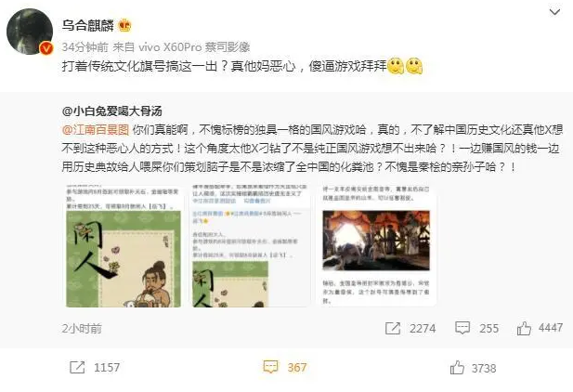The height and width of the screenshot is (392, 573).
Task: Click the orange verified V badge
Action: point(46,48)
